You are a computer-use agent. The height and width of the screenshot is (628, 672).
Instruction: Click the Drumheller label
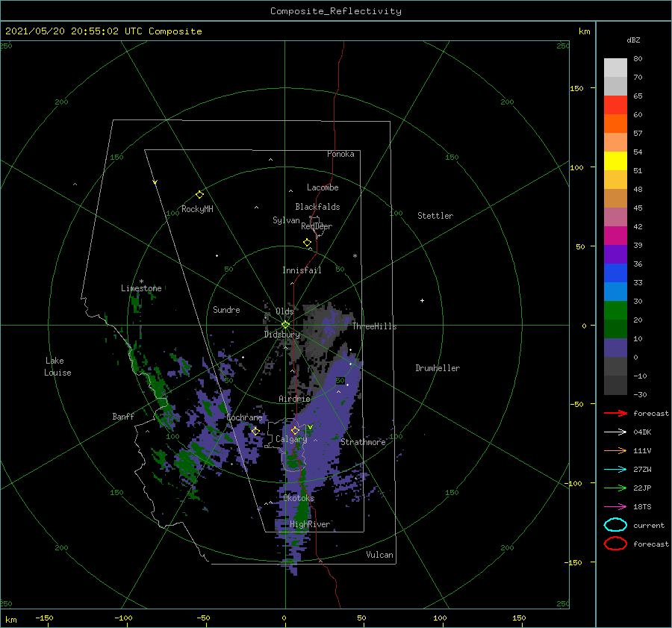tap(438, 368)
